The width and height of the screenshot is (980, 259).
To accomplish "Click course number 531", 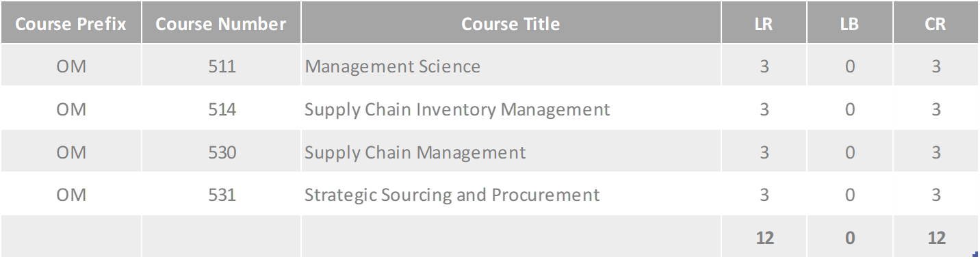I will tap(222, 195).
